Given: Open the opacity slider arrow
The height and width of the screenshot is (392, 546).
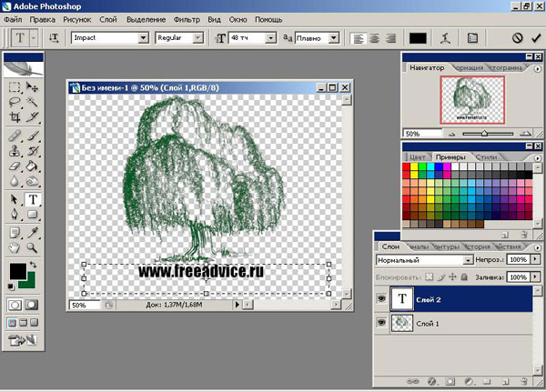Looking at the screenshot, I should pyautogui.click(x=535, y=259).
